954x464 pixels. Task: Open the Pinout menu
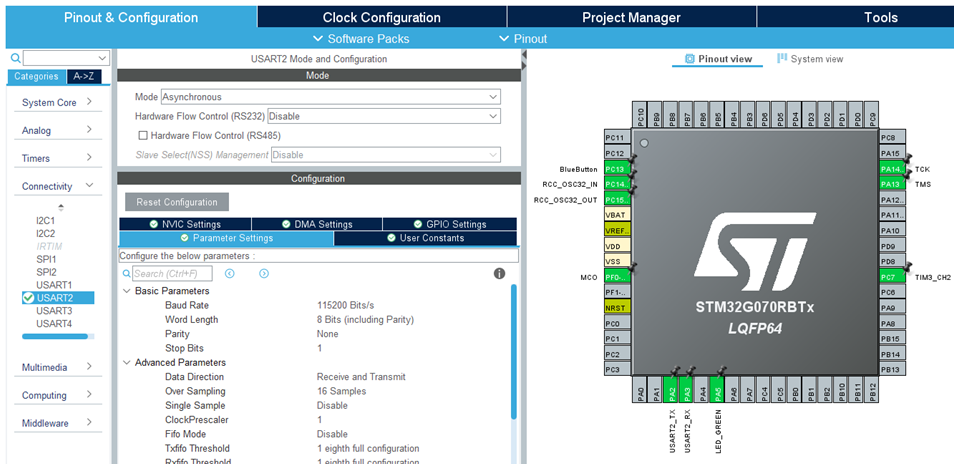pos(523,39)
